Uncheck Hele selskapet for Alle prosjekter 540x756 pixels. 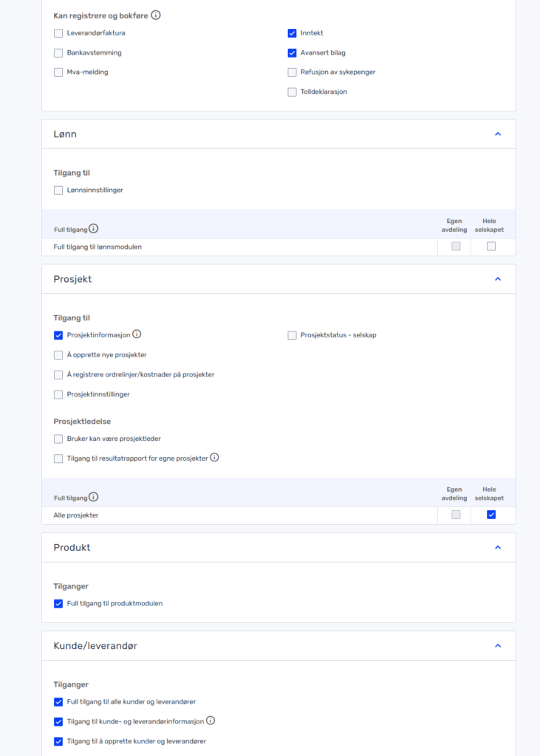pos(491,515)
